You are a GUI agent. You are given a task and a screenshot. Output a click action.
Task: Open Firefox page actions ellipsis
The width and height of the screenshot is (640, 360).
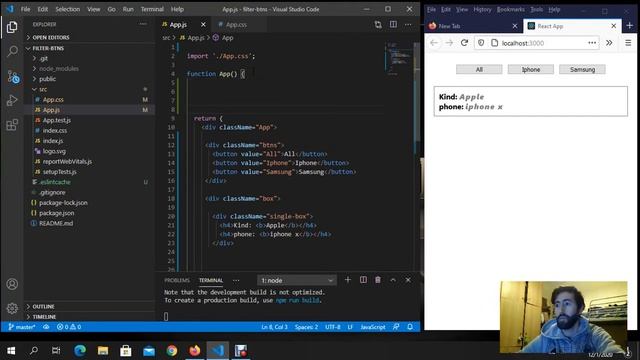[592, 43]
